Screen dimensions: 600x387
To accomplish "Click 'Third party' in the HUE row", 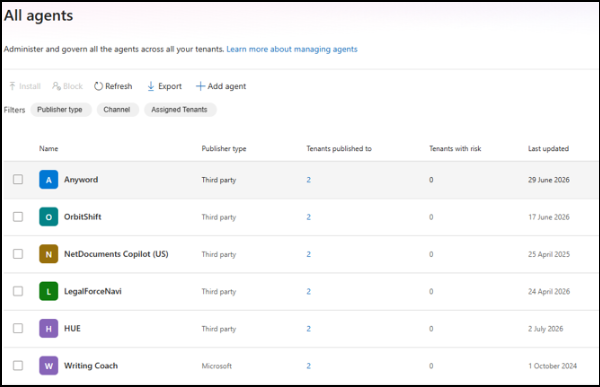I will [219, 328].
